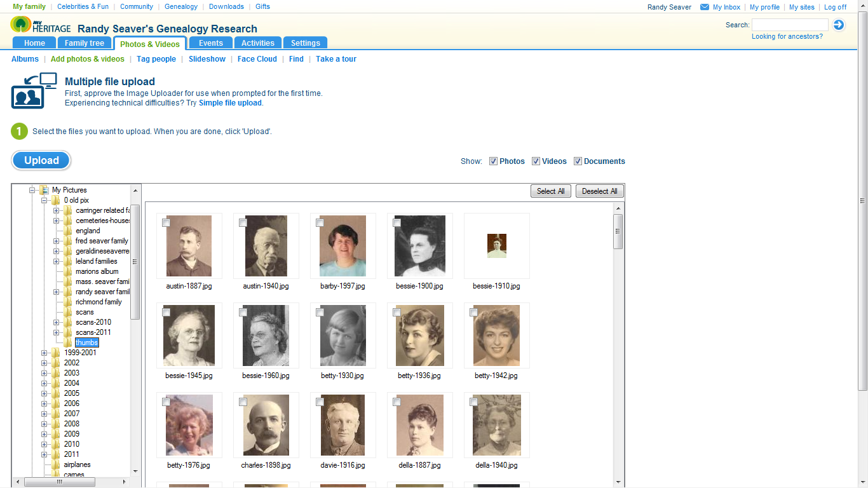Switch to the Events tab
Screen dimensions: 868x488
210,43
